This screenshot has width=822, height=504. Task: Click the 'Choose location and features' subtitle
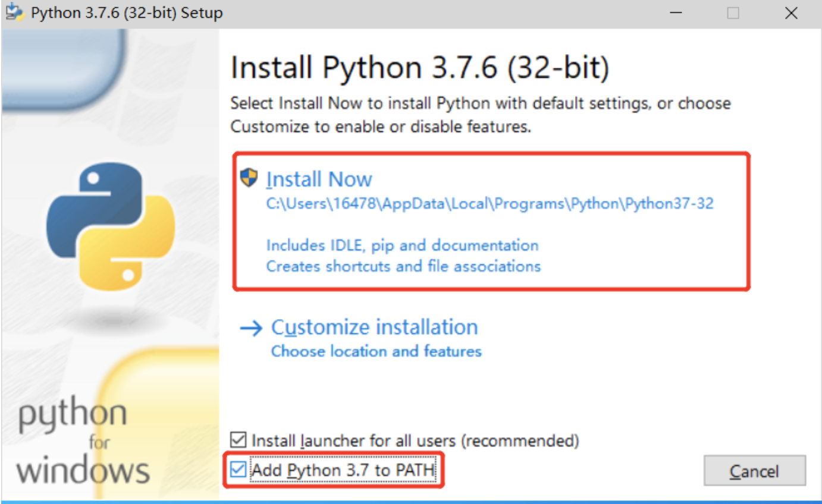coord(377,351)
